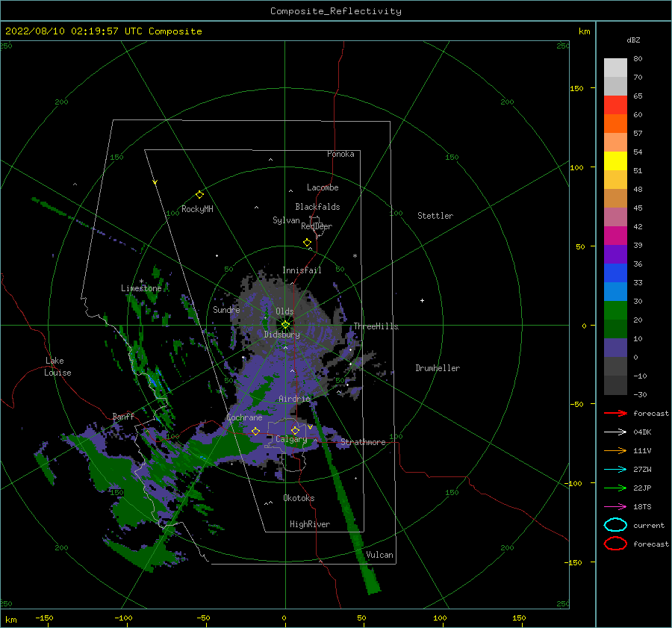Pick the 65 dBZ red color swatch
Image resolution: width=672 pixels, height=628 pixels.
click(x=615, y=105)
